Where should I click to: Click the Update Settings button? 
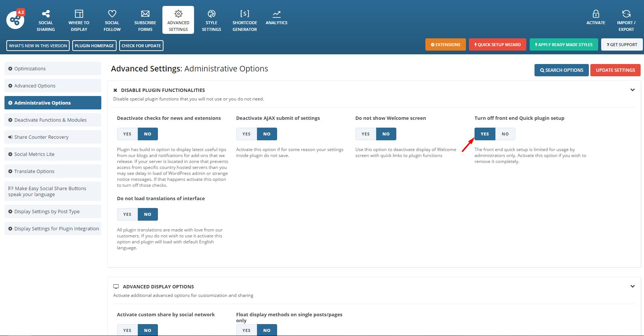(x=615, y=70)
